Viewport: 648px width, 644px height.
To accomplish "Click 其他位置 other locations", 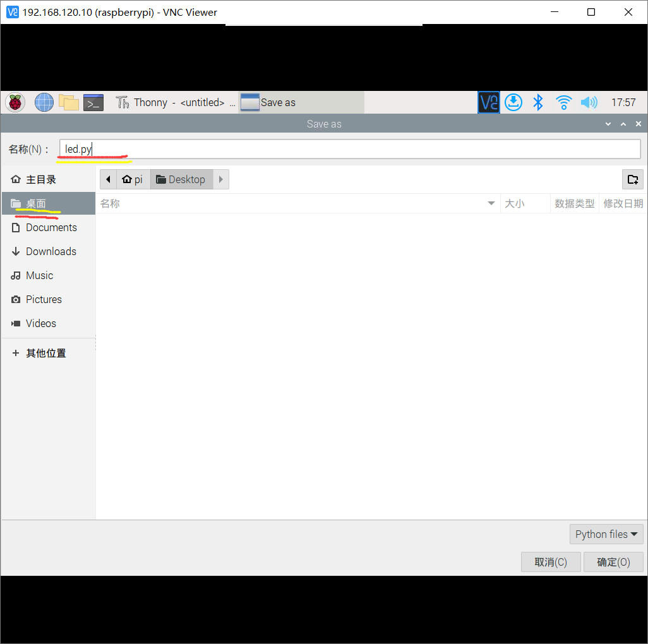I will [x=49, y=353].
